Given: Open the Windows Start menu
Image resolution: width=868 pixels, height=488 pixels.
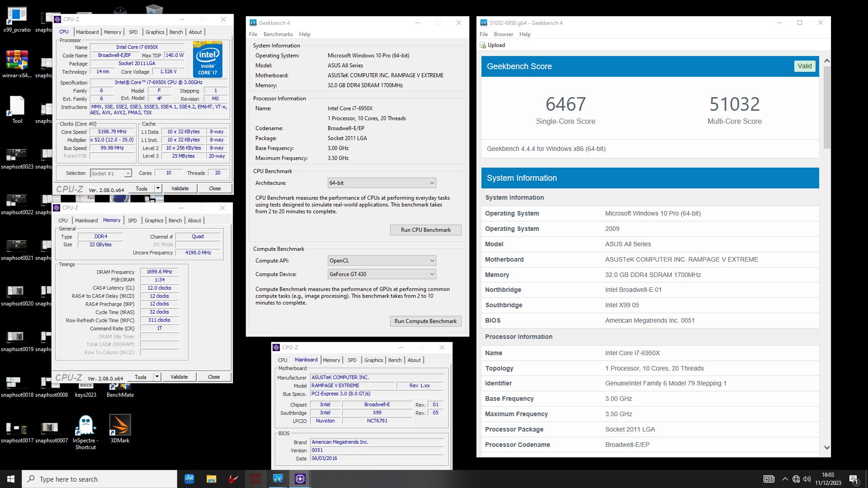Looking at the screenshot, I should 11,479.
